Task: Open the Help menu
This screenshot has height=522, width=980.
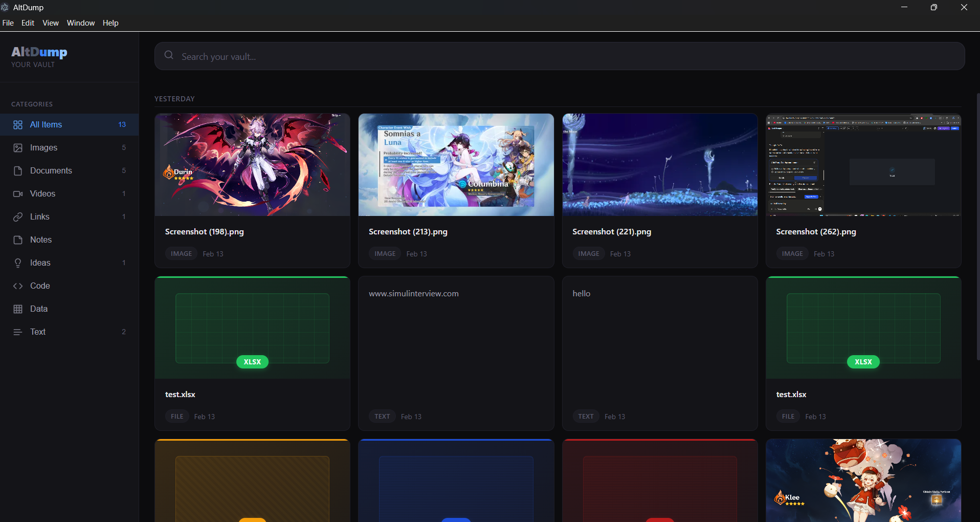Action: coord(110,23)
